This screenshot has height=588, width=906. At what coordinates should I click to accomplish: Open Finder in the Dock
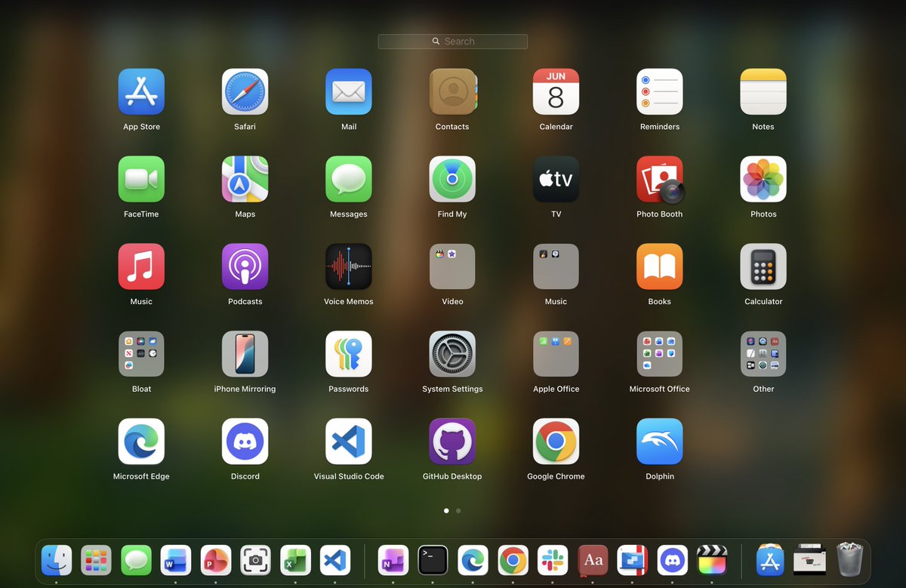pyautogui.click(x=57, y=560)
